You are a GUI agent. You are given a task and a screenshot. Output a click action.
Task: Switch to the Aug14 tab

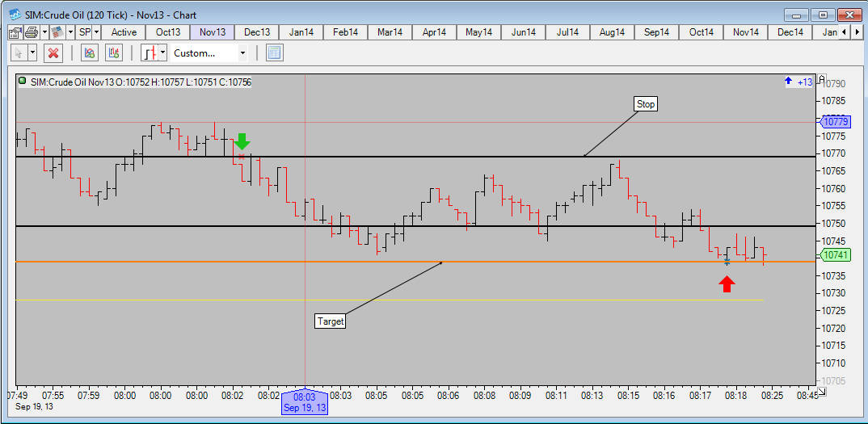pyautogui.click(x=612, y=32)
